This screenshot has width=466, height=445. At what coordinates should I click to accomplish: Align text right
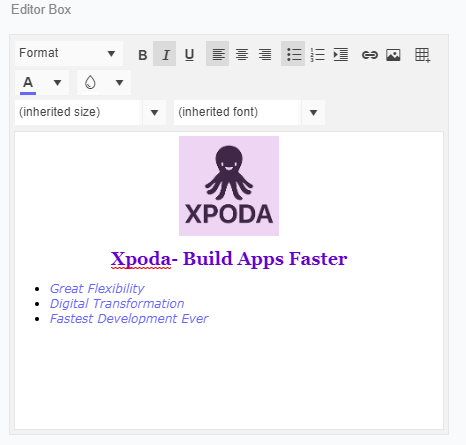[265, 54]
